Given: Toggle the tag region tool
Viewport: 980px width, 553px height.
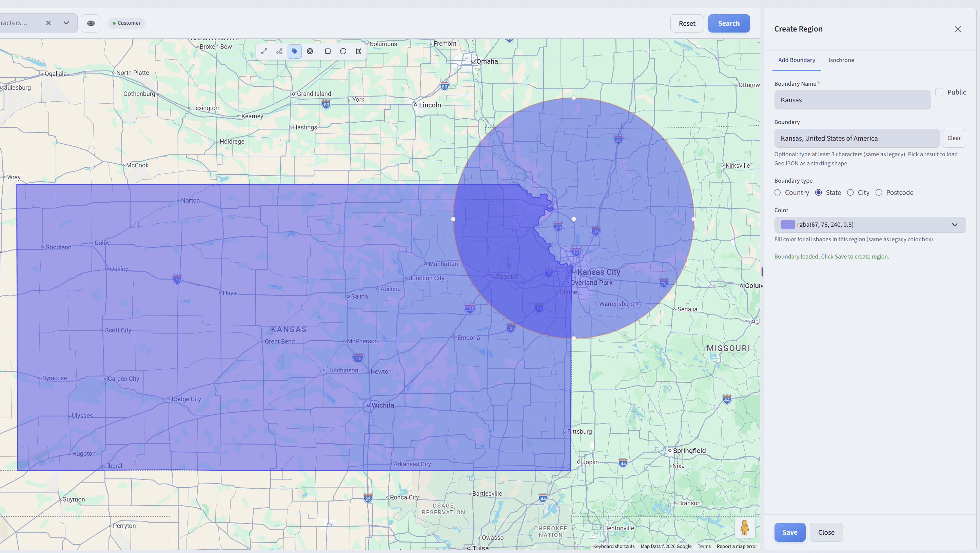Looking at the screenshot, I should 295,51.
